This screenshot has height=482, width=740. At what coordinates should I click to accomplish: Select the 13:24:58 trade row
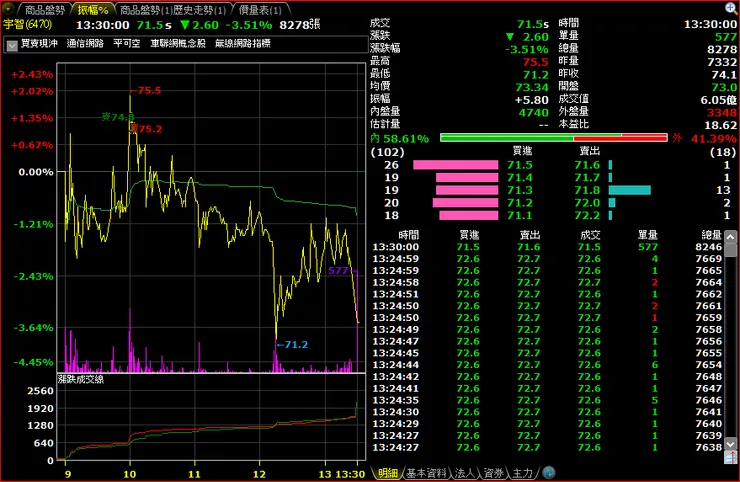click(x=547, y=282)
